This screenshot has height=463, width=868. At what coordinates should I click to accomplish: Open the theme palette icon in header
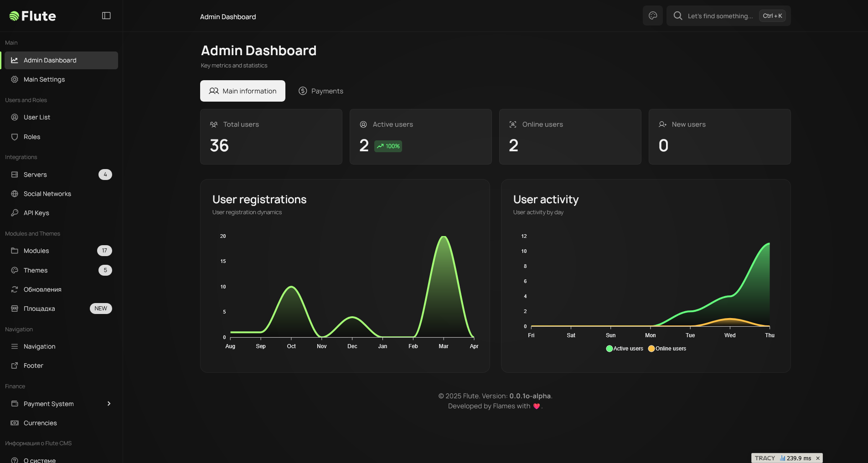pyautogui.click(x=652, y=16)
